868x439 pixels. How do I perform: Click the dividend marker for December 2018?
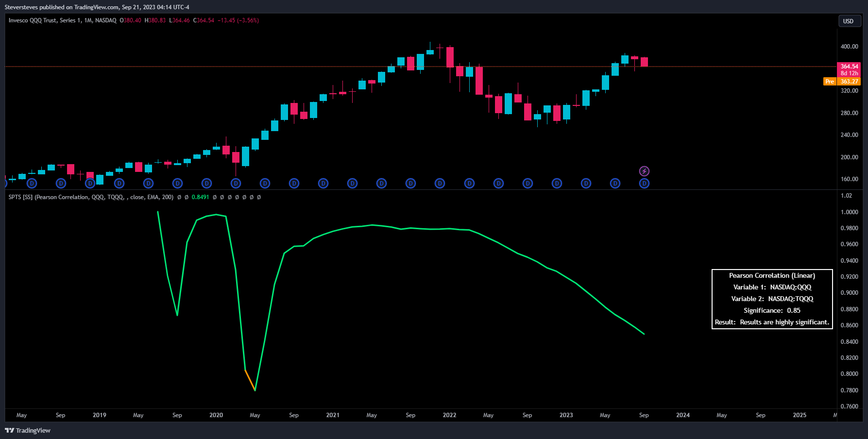pyautogui.click(x=90, y=183)
